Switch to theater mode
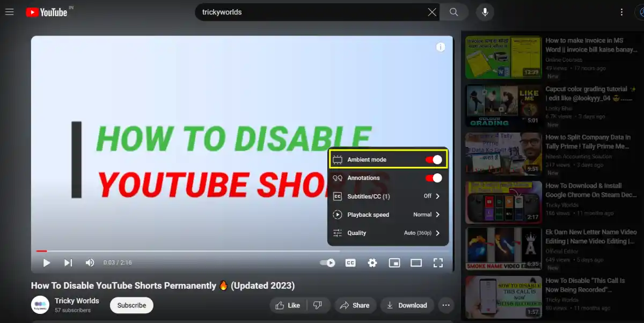This screenshot has width=644, height=323. tap(416, 262)
